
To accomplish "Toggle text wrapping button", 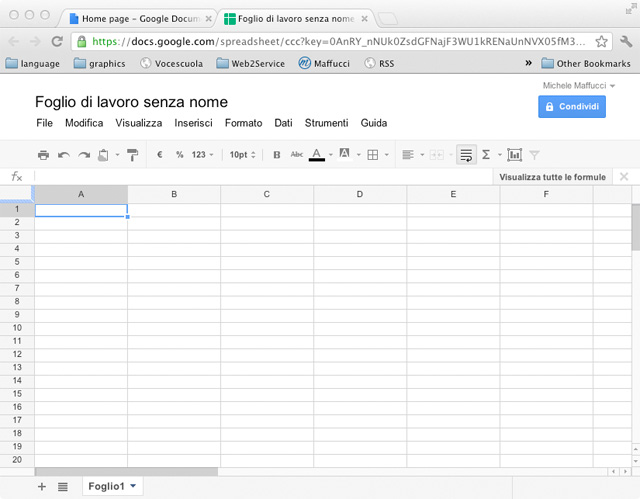I will [465, 155].
